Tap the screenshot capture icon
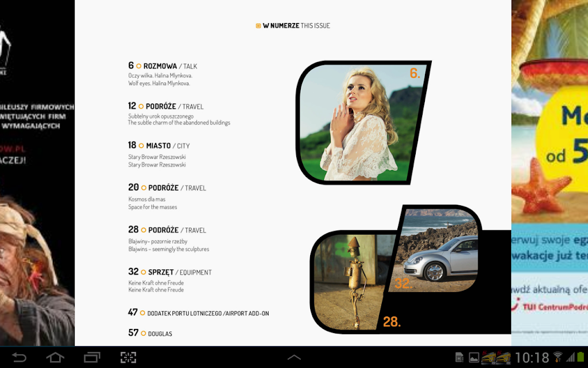 128,357
